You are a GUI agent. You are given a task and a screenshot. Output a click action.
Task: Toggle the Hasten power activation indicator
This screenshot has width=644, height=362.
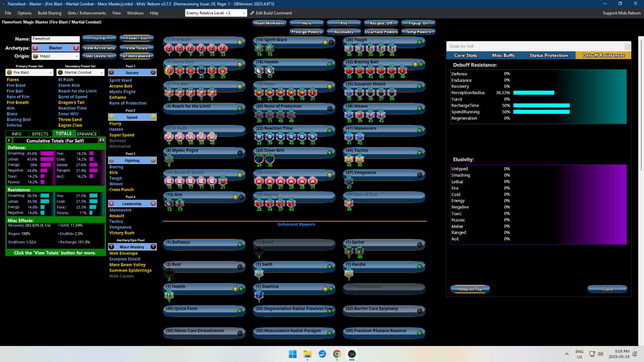(330, 64)
